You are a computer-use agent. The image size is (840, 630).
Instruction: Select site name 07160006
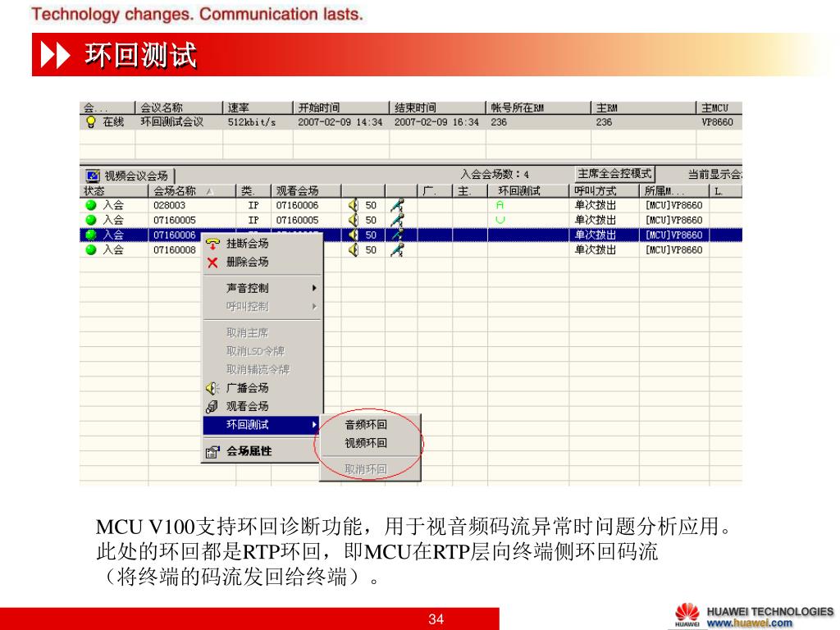pos(175,235)
